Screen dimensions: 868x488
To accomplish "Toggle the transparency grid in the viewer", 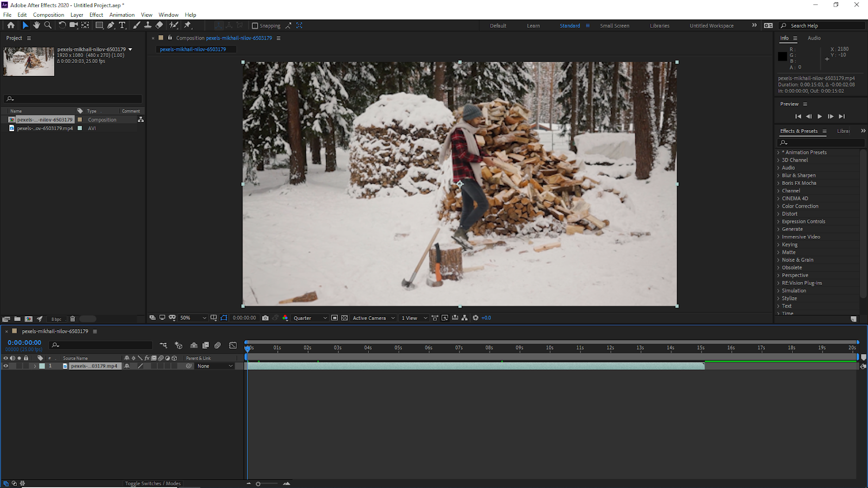I will pos(344,318).
